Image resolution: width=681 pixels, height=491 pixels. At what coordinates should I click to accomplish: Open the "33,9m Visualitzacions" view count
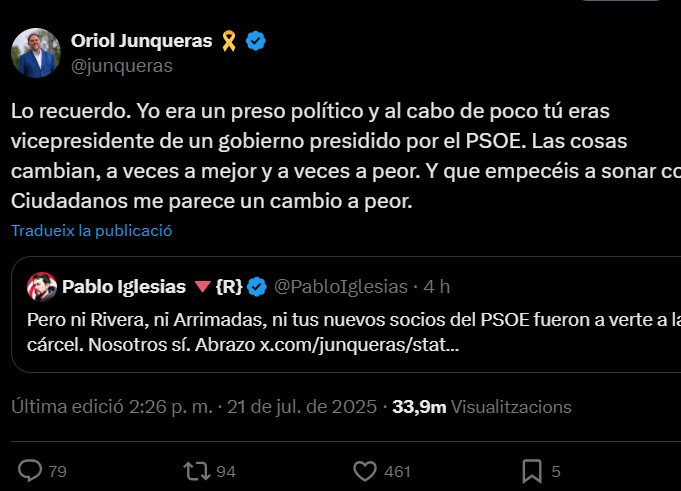point(482,407)
